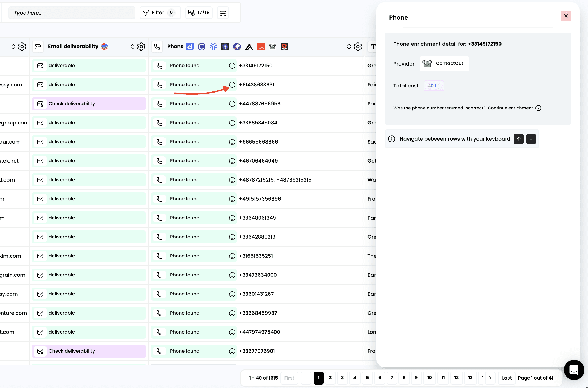Click the 'Type here...' search field
Screen dimensions: 588x388
pyautogui.click(x=72, y=13)
